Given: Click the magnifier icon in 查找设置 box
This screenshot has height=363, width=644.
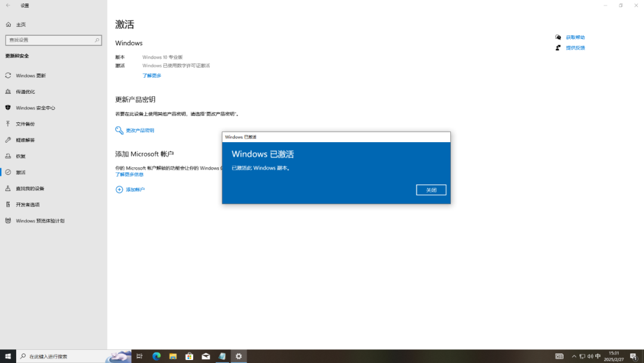Looking at the screenshot, I should click(x=97, y=40).
